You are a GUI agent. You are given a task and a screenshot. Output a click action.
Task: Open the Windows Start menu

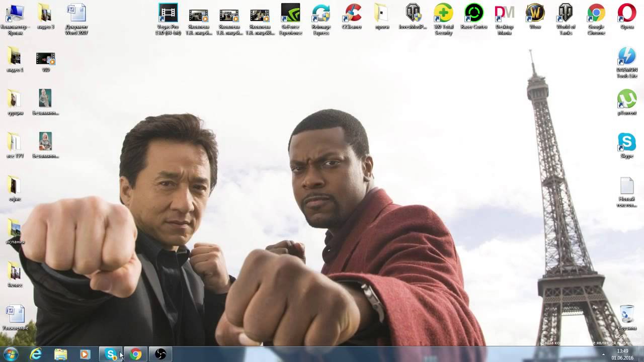click(x=10, y=354)
